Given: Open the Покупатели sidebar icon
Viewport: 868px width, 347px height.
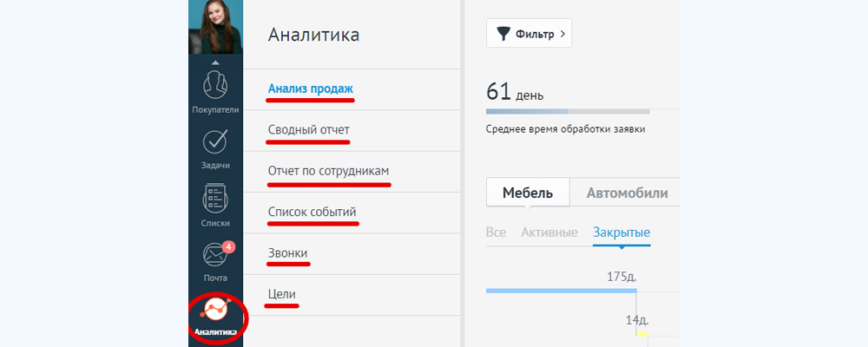Looking at the screenshot, I should pos(215,87).
